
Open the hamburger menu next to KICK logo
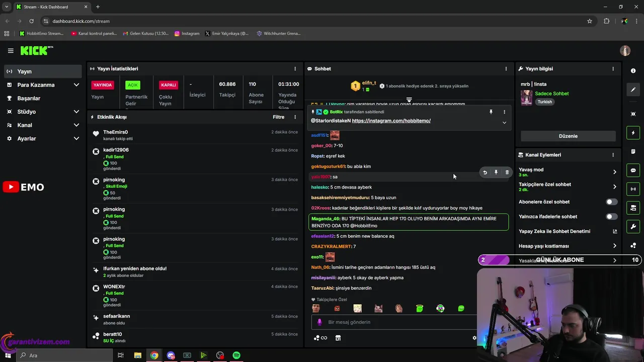(11, 51)
